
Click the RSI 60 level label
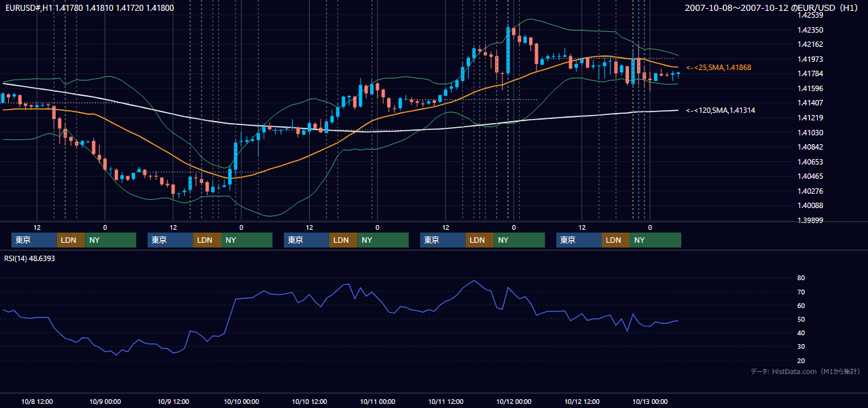[x=801, y=305]
